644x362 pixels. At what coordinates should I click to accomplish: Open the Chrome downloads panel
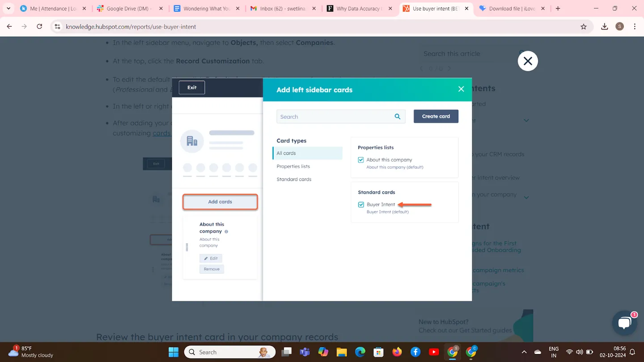pyautogui.click(x=605, y=27)
